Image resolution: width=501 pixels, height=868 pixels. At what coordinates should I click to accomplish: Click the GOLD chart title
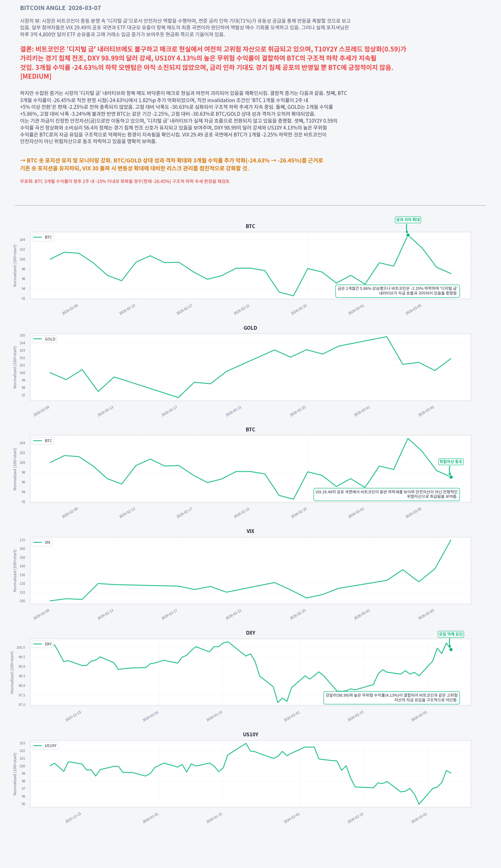[250, 328]
